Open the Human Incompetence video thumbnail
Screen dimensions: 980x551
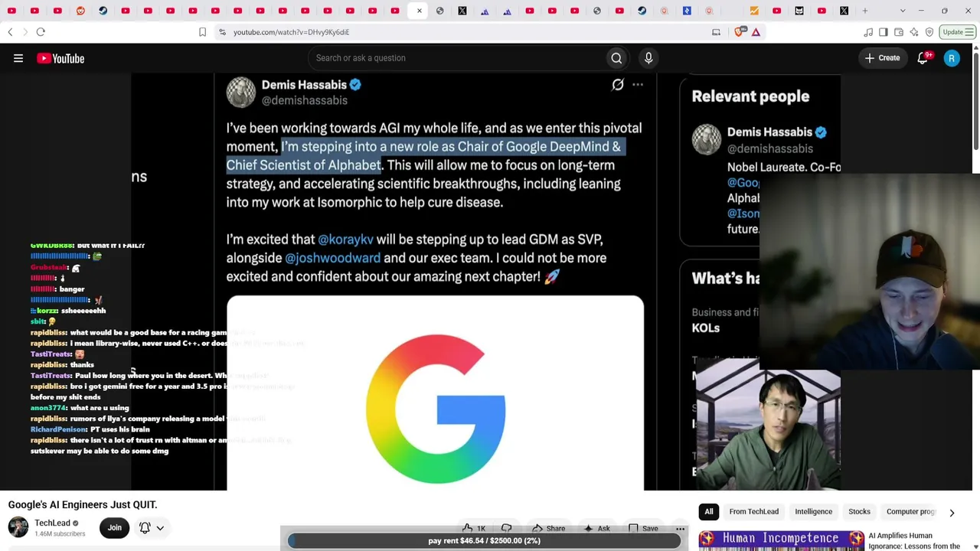pyautogui.click(x=782, y=540)
